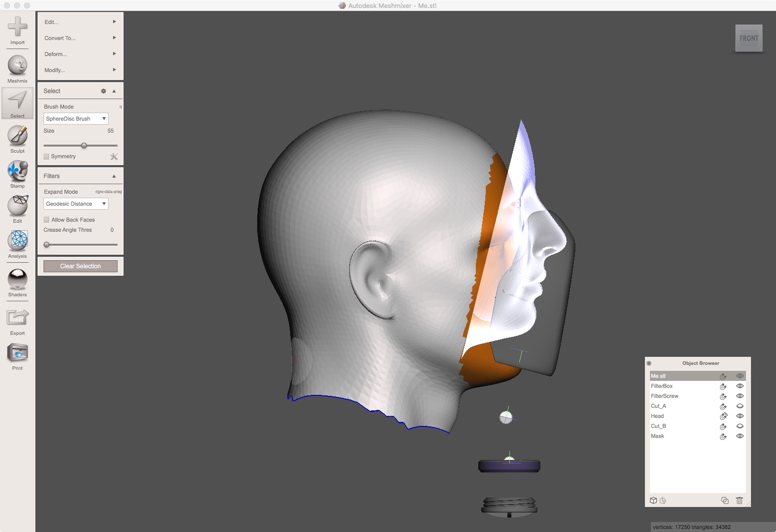The image size is (776, 532).
Task: Open the Analysis tools
Action: pyautogui.click(x=18, y=244)
